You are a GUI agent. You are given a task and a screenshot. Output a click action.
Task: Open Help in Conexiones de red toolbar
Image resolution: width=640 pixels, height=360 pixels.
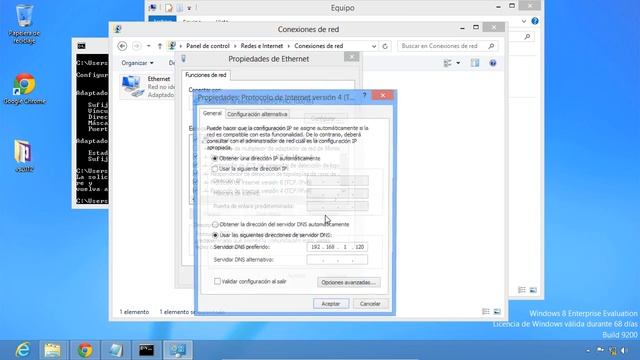click(493, 63)
